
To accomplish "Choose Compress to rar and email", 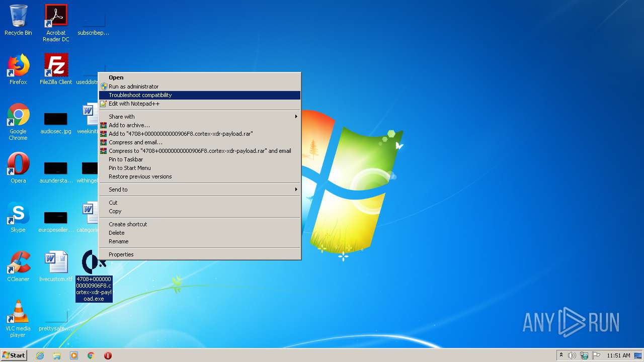I will 200,151.
